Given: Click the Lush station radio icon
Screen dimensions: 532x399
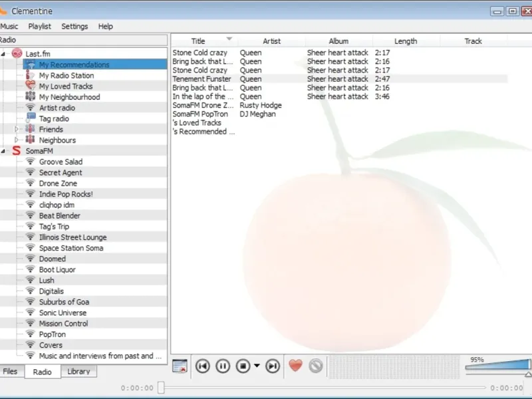Looking at the screenshot, I should (30, 280).
